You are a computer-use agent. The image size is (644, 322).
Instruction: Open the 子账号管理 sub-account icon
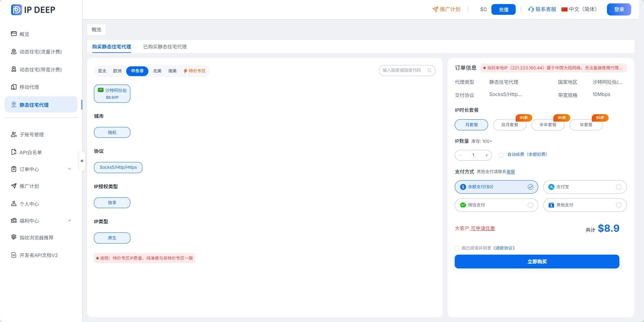click(x=14, y=134)
